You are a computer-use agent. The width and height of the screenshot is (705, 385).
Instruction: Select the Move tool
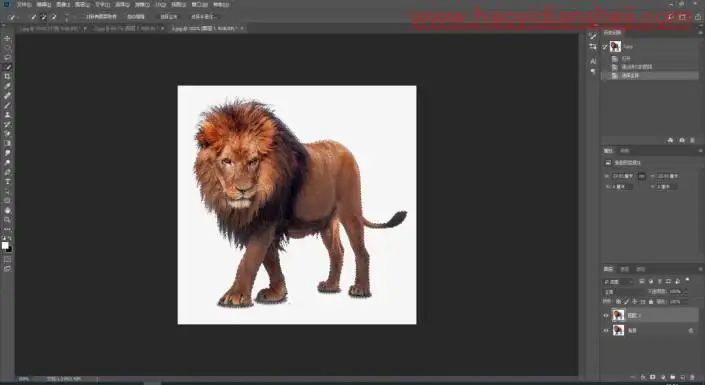pos(7,39)
